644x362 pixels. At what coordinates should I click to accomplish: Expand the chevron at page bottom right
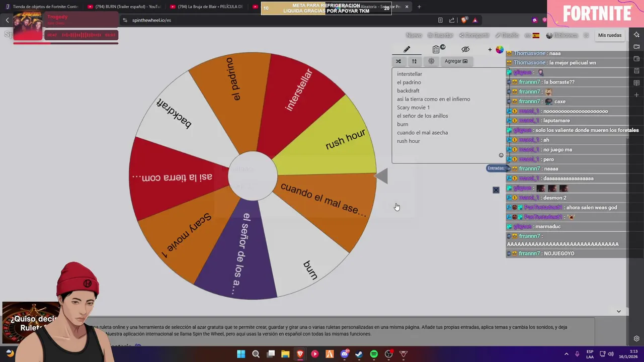pos(619,311)
